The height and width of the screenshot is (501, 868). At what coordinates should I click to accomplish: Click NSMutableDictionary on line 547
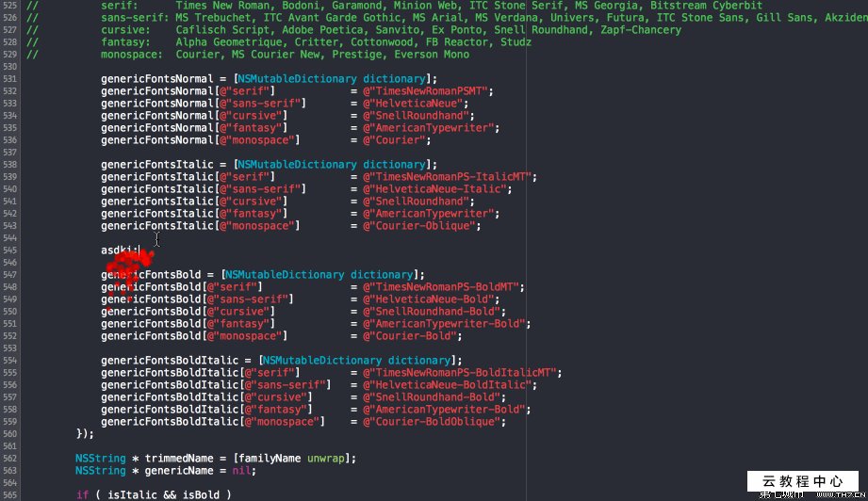[285, 274]
